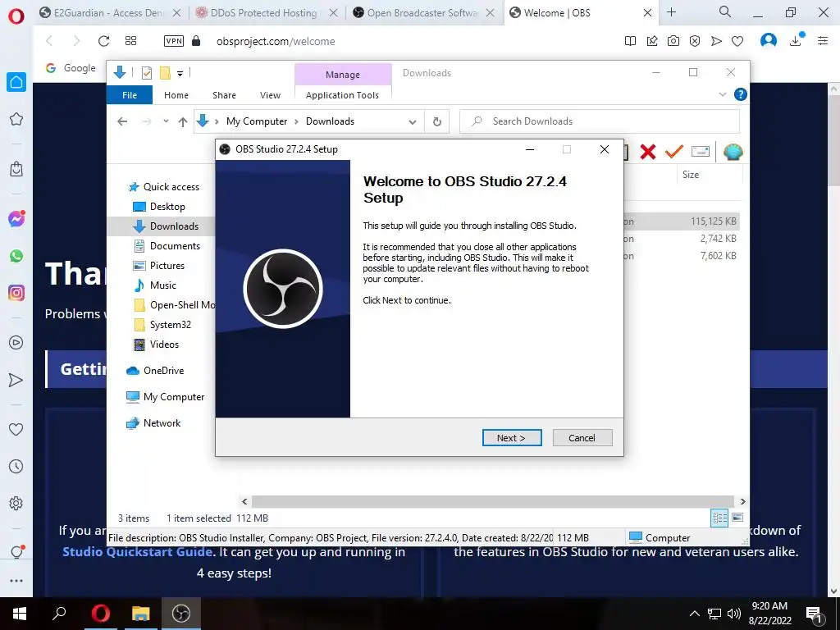Refresh the Downloads folder
This screenshot has height=630, width=840.
tap(437, 121)
